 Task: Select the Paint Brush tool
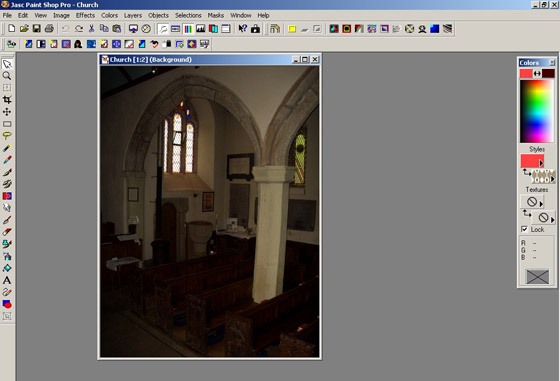point(7,172)
